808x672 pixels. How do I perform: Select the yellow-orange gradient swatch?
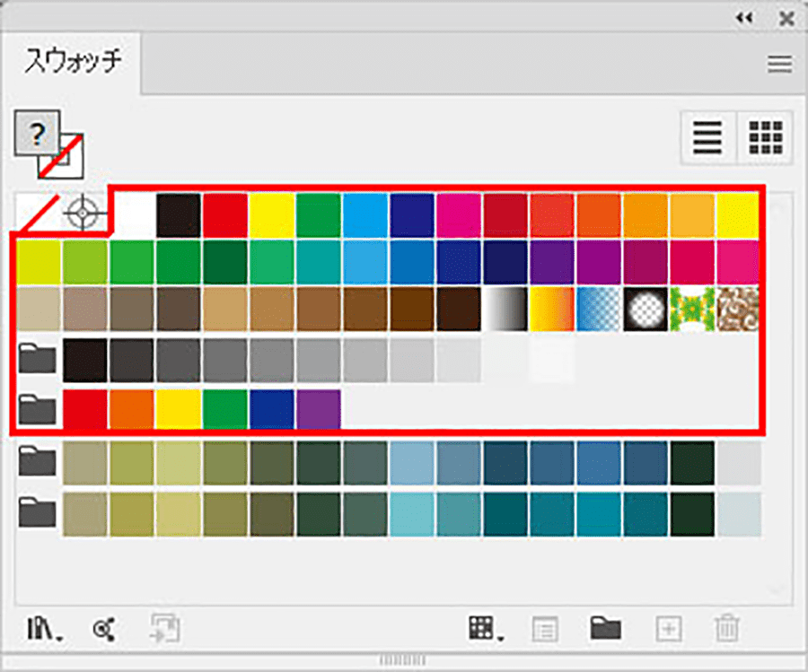click(x=552, y=309)
